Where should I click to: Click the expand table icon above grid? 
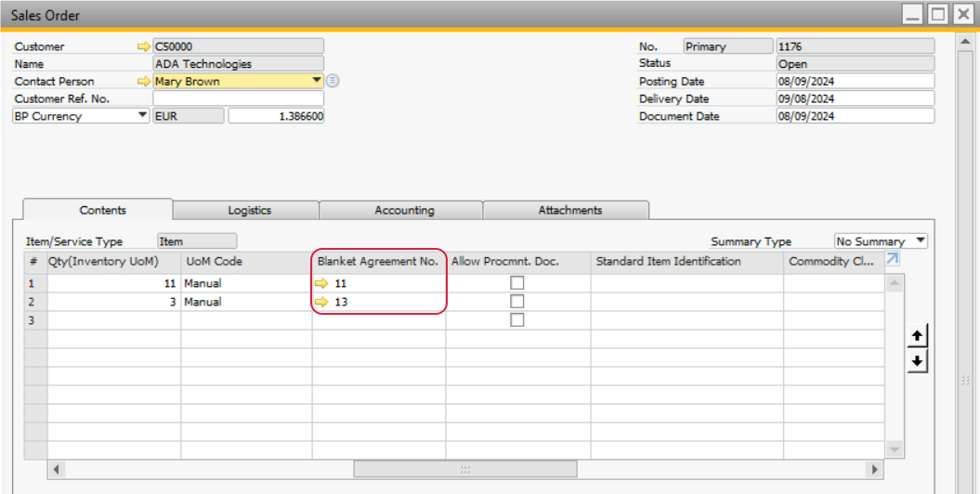click(x=892, y=260)
